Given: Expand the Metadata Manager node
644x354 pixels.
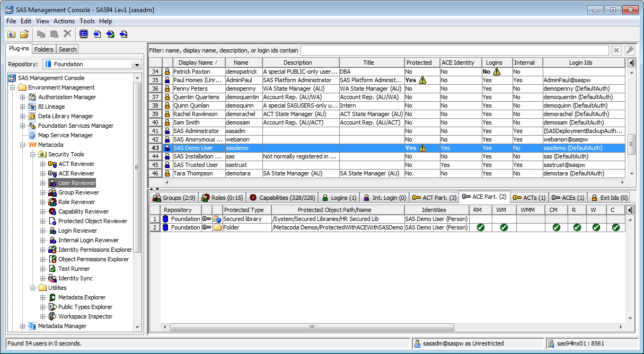Looking at the screenshot, I should 23,326.
